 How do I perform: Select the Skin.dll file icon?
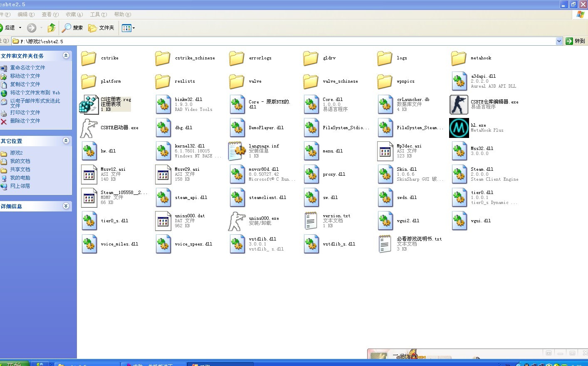click(385, 174)
